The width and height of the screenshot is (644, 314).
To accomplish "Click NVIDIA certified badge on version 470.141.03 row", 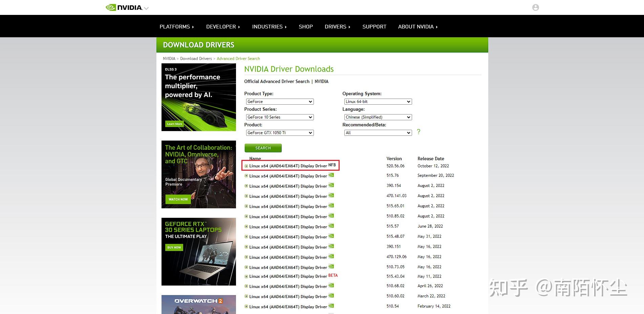I will (x=331, y=195).
